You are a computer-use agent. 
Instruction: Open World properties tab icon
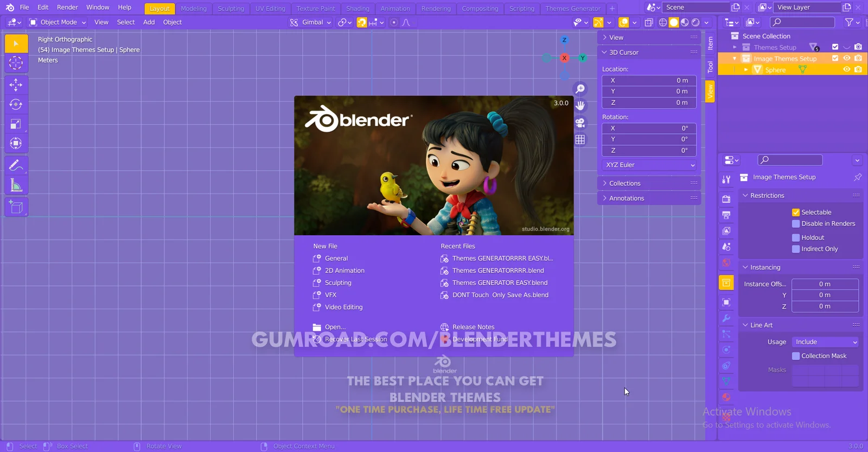[x=726, y=263]
